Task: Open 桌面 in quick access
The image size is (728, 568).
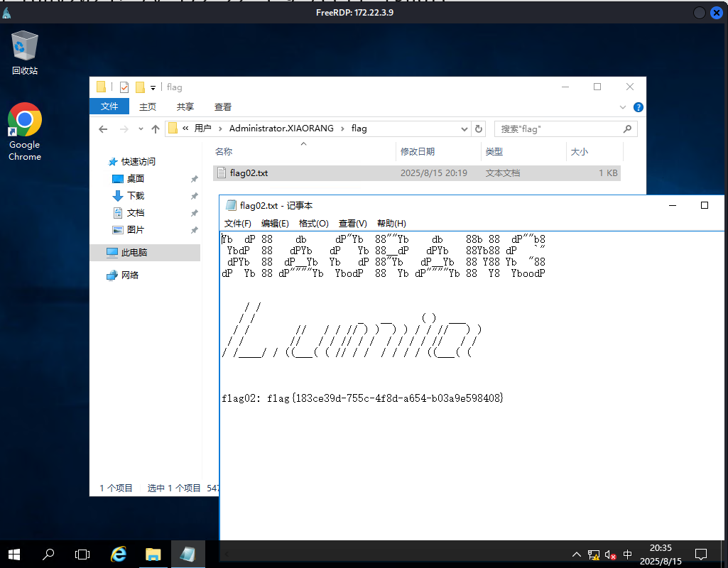Action: 135,179
